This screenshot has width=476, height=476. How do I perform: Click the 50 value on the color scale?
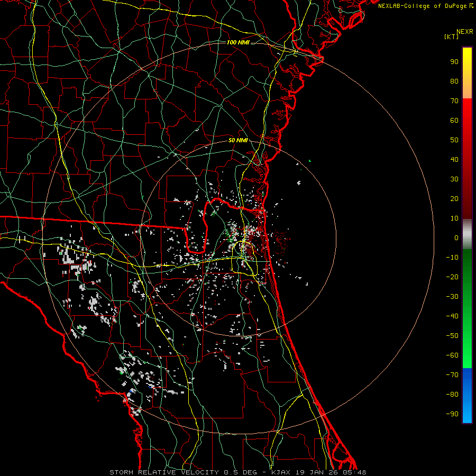point(454,140)
